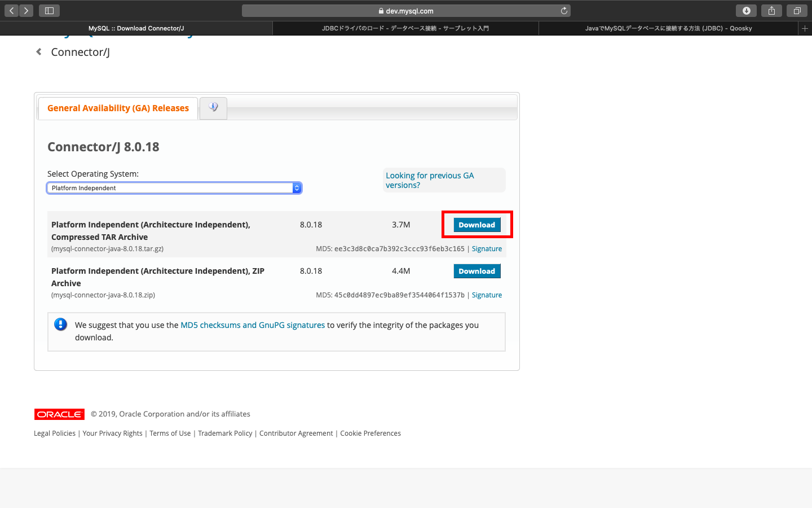Open Legal Policies footer link
812x508 pixels.
(55, 433)
